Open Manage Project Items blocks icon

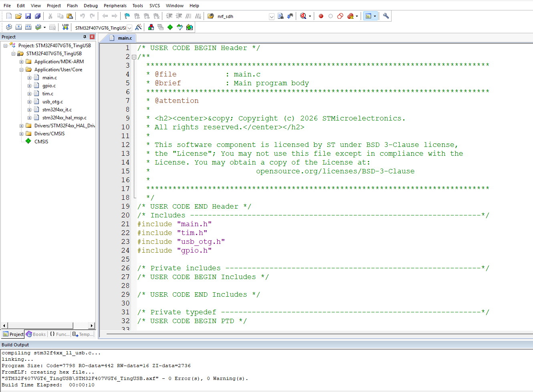coord(151,27)
